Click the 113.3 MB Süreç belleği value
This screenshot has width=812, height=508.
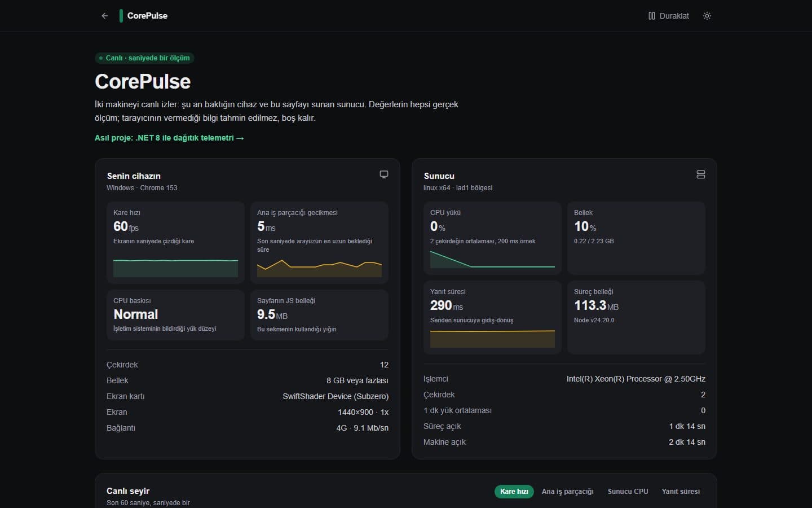(597, 305)
